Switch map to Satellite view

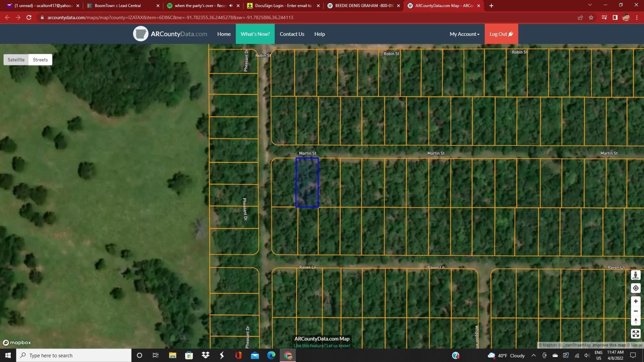(16, 60)
